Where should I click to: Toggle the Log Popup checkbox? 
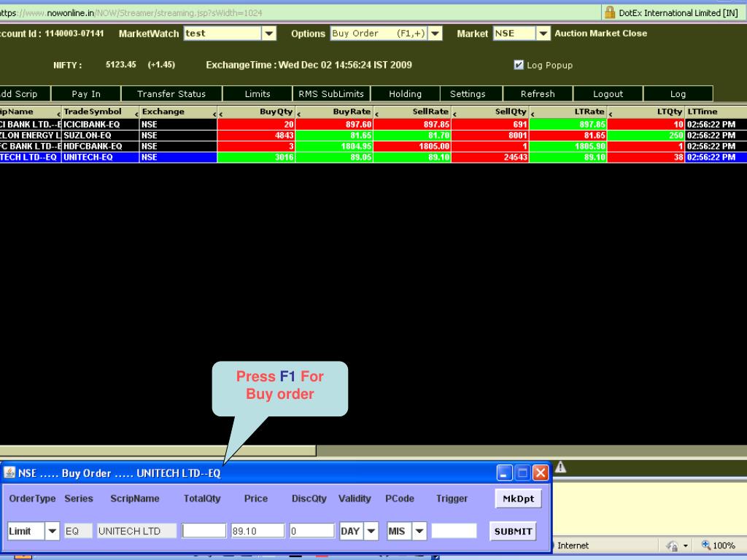pos(519,65)
